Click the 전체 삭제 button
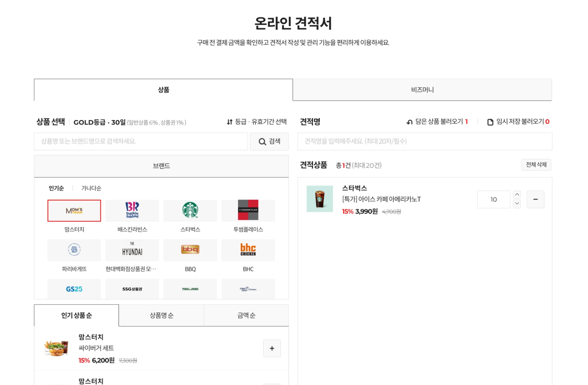The width and height of the screenshot is (588, 385). click(x=536, y=165)
